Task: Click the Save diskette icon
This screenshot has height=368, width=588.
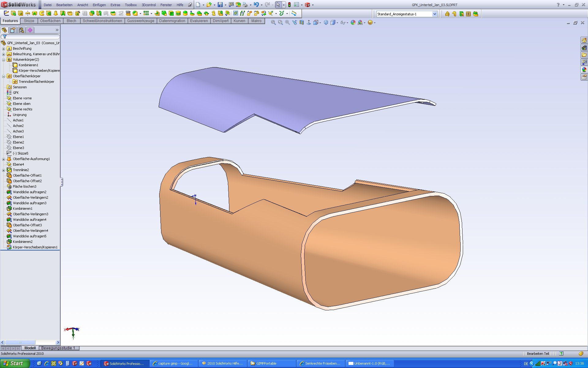Action: pos(220,5)
